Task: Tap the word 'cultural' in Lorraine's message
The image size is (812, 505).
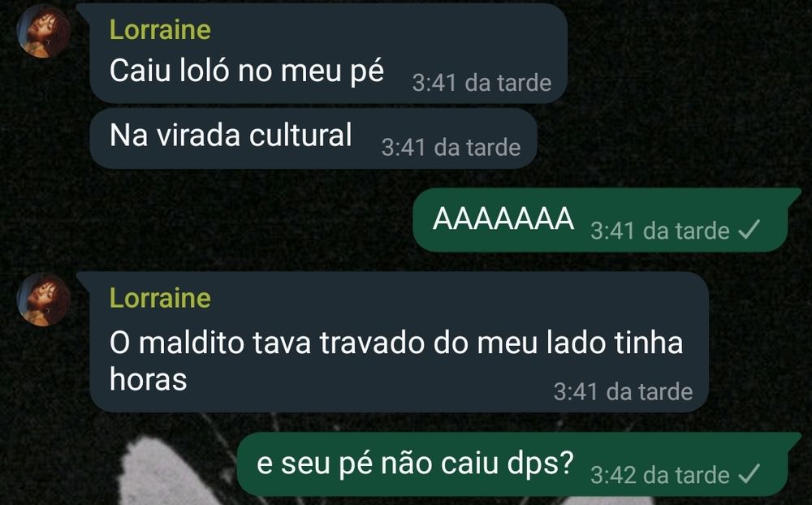Action: [300, 136]
